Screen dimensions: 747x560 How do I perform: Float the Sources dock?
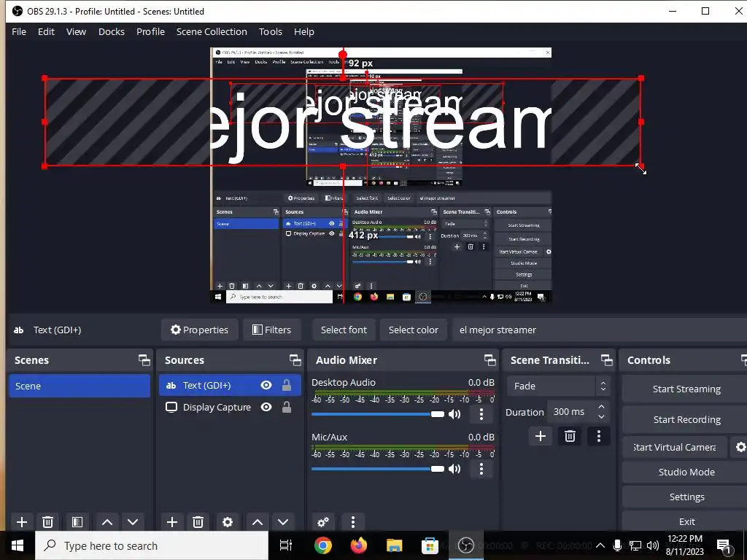pyautogui.click(x=295, y=360)
